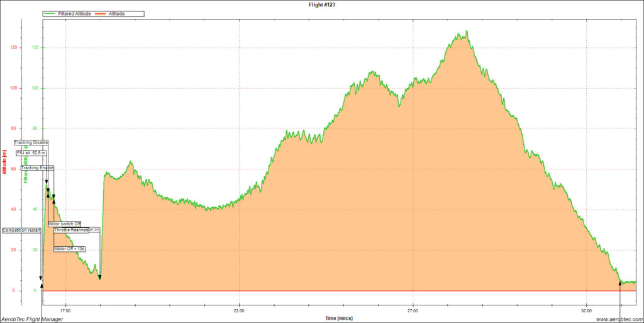Click the 27:00 tick on time axis
This screenshot has width=644, height=323.
(x=412, y=310)
